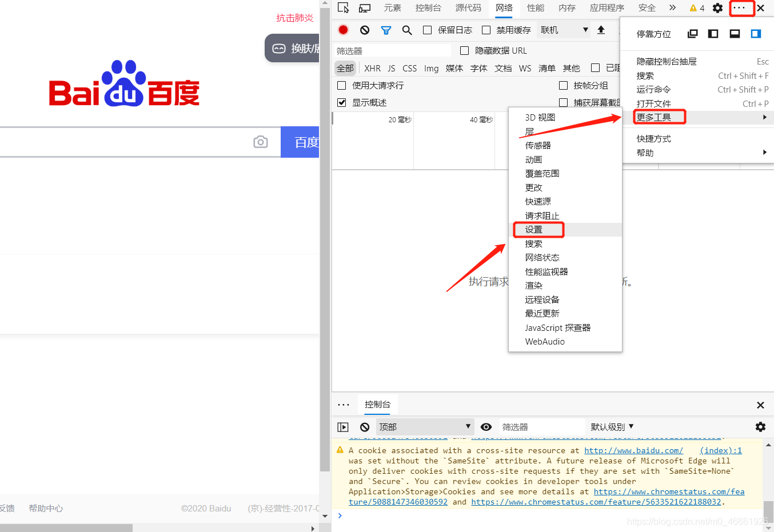
Task: Click the 帮助中心 link
Action: coord(46,508)
